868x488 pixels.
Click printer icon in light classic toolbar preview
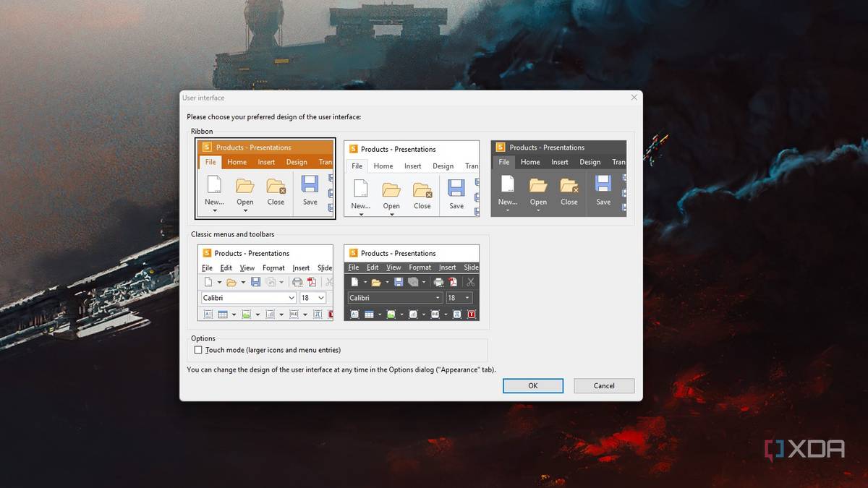point(297,282)
